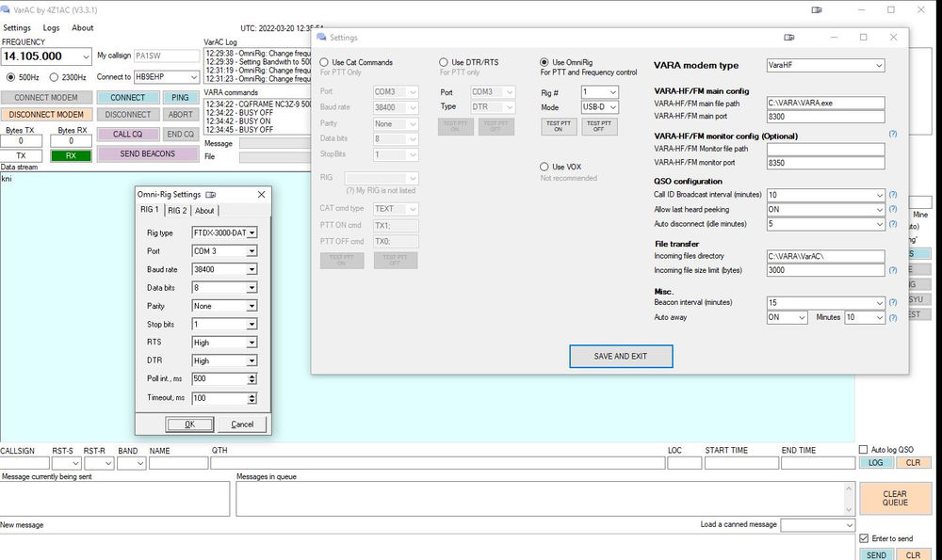The image size is (942, 560).
Task: Click PING to ping the station
Action: (179, 97)
